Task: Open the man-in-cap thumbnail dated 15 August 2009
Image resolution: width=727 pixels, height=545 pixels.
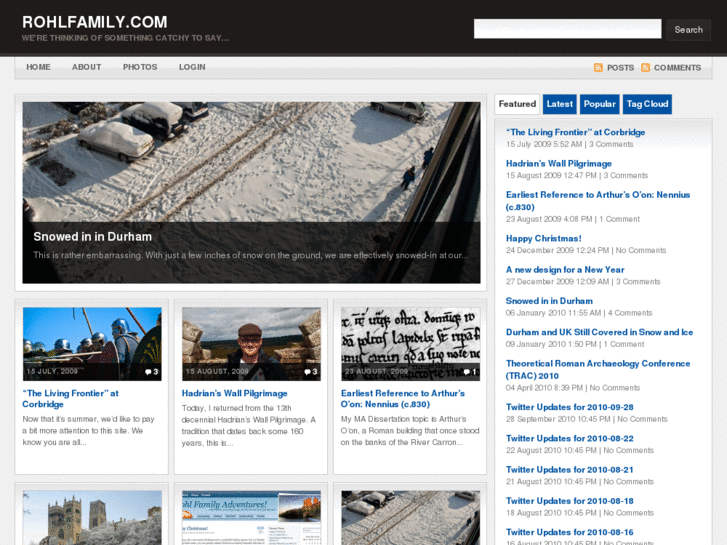Action: (251, 344)
